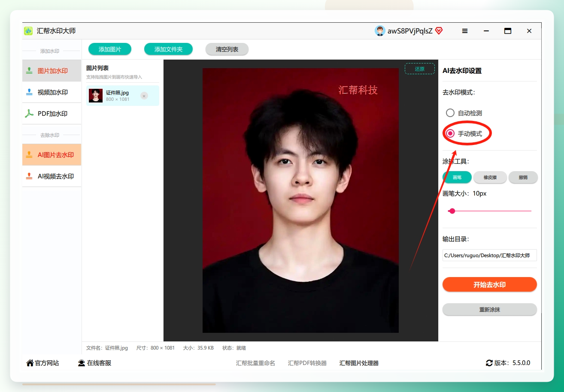Remove 证件照.jpg with its X icon

click(x=144, y=96)
